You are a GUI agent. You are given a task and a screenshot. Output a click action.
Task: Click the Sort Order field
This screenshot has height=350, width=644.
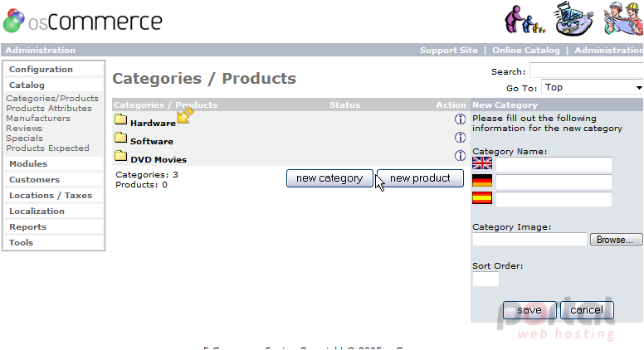[x=485, y=279]
